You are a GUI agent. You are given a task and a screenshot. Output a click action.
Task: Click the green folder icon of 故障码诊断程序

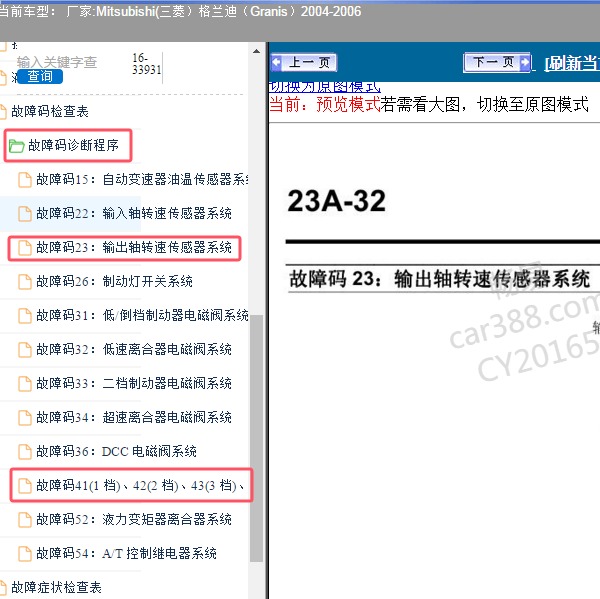pos(16,145)
